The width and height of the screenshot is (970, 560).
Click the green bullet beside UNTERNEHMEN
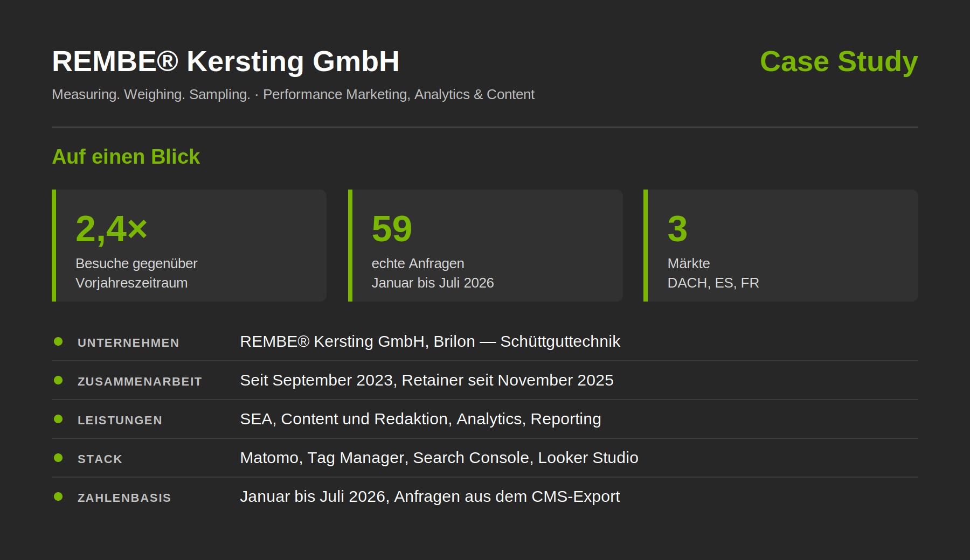pos(58,341)
